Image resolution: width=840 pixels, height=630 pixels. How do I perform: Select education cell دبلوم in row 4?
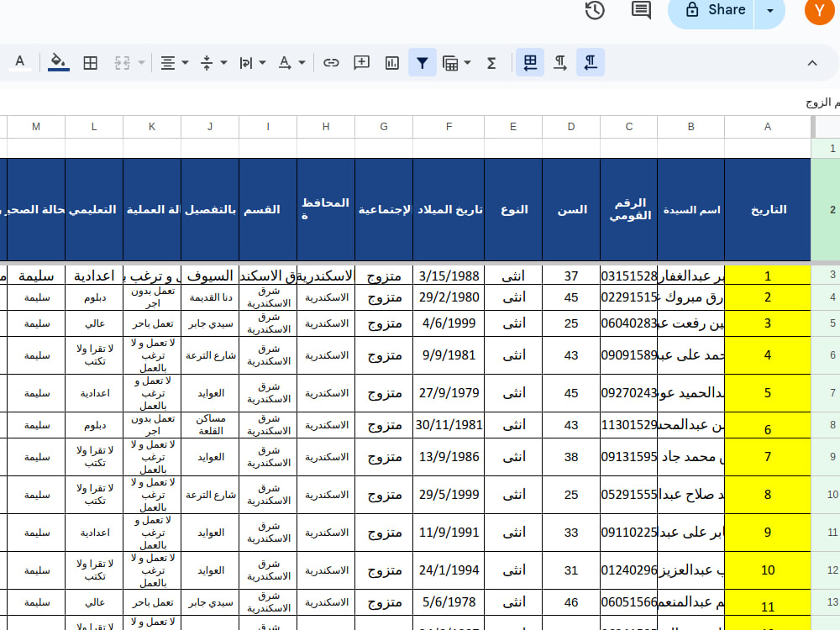[x=94, y=297]
